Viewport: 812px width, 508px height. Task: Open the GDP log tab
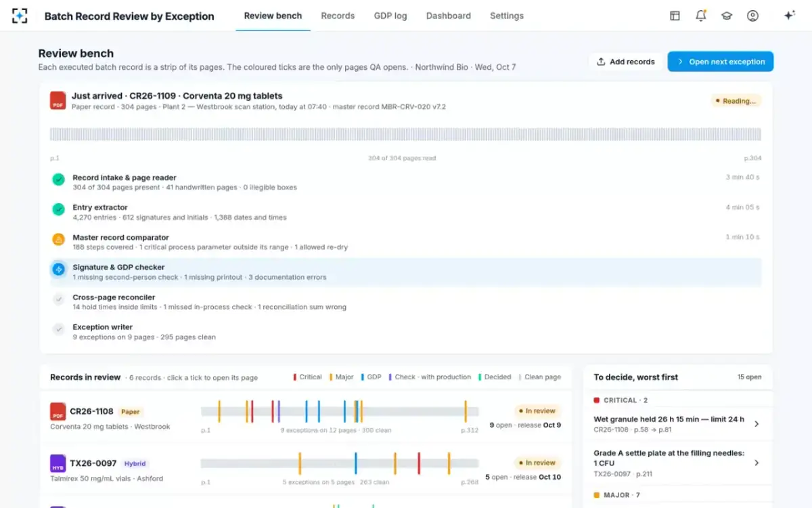(390, 16)
